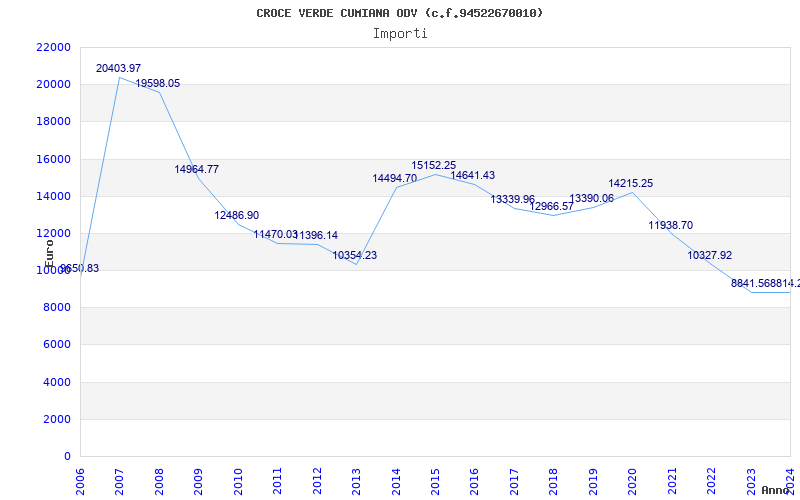
Task: Click the 'Euro' y-axis title
Action: [49, 253]
